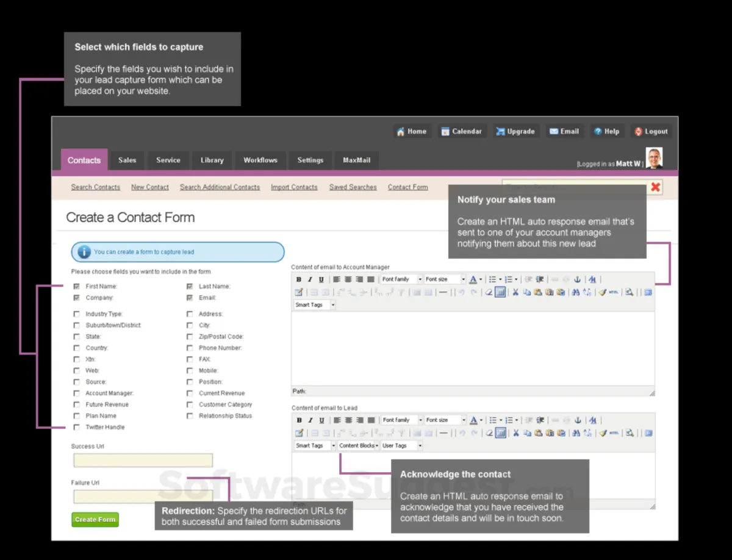Check the Twitter Handle checkbox

pos(77,428)
